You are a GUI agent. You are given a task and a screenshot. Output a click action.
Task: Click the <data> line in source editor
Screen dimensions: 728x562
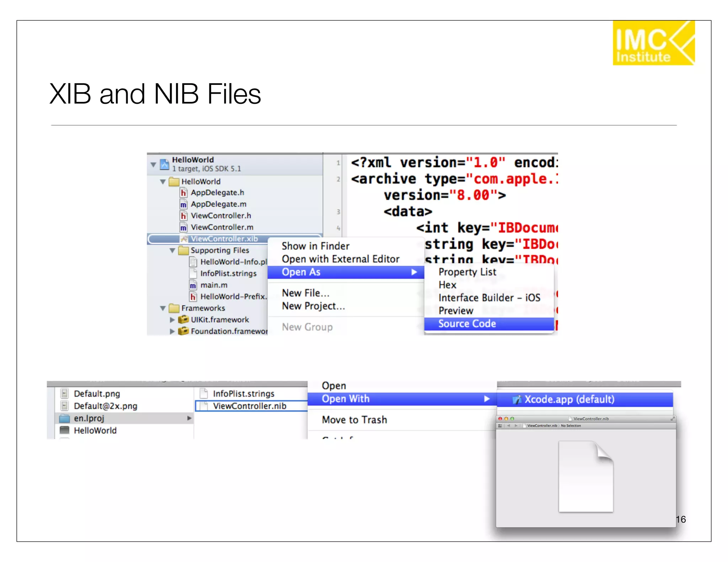point(408,212)
